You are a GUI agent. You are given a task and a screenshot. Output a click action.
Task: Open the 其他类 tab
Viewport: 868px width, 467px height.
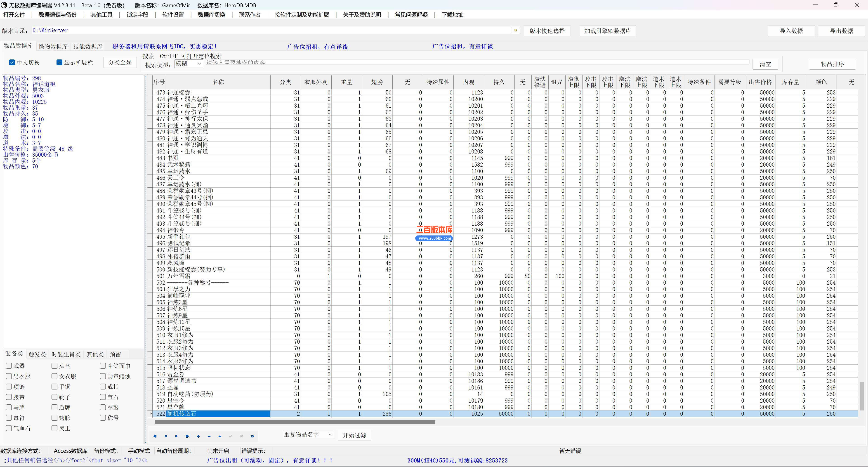95,354
